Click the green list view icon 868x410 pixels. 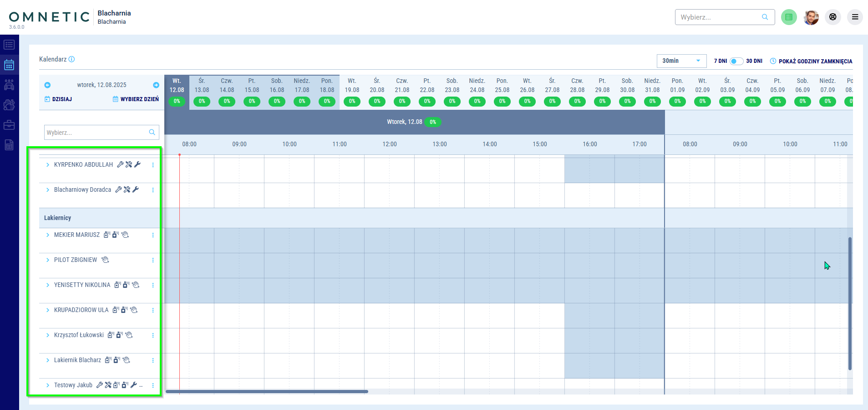pyautogui.click(x=789, y=17)
